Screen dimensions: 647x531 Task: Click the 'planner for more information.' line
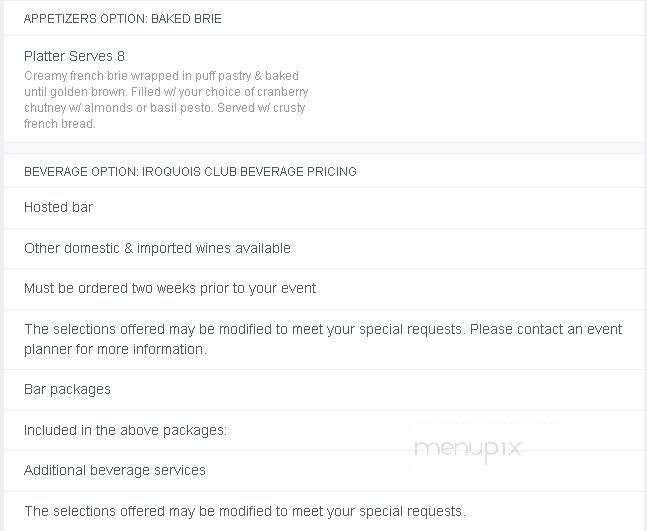pos(115,349)
